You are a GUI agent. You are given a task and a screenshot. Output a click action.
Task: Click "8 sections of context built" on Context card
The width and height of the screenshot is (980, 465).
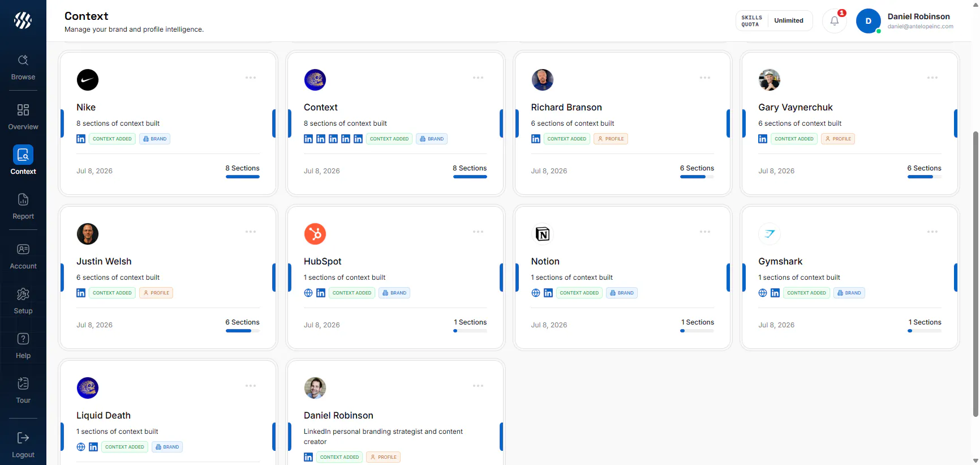pos(345,123)
